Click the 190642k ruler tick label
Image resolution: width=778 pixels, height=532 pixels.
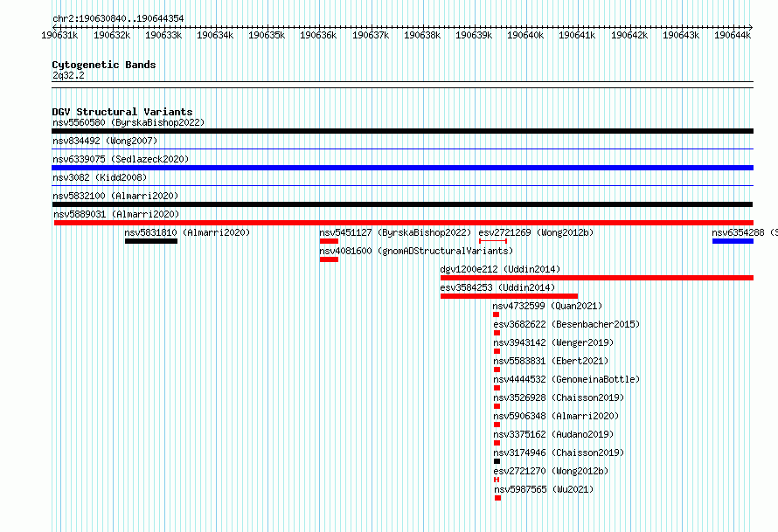629,35
